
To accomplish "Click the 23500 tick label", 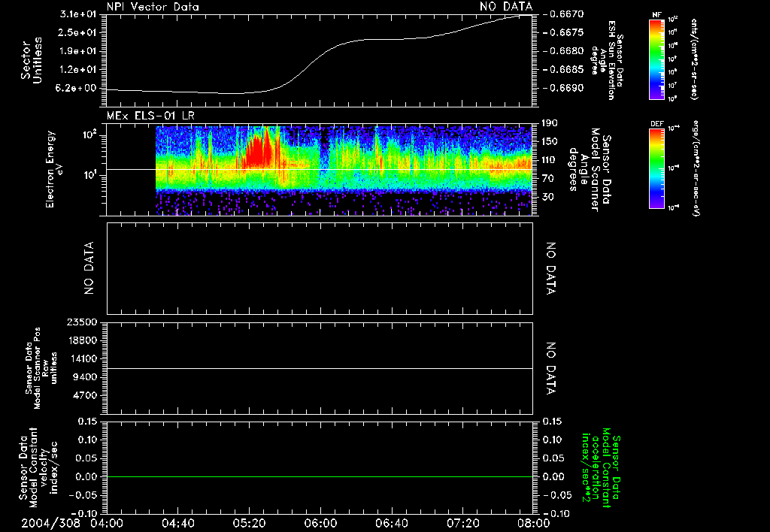I will click(82, 322).
